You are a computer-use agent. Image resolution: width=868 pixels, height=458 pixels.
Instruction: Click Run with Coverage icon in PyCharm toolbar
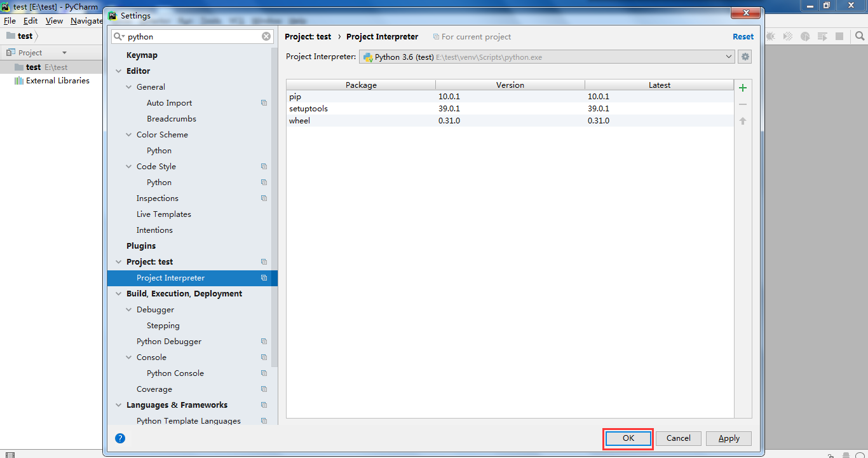[788, 36]
